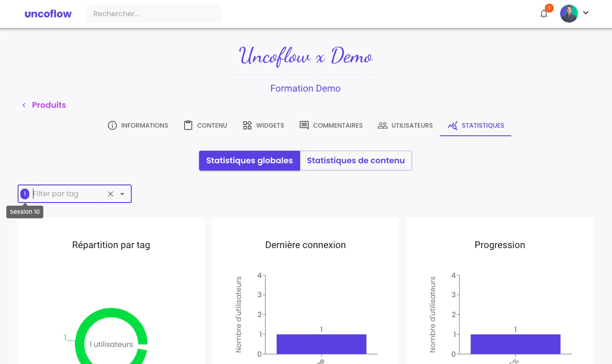This screenshot has width=612, height=364.
Task: Click the Statistiques chart icon
Action: 453,125
